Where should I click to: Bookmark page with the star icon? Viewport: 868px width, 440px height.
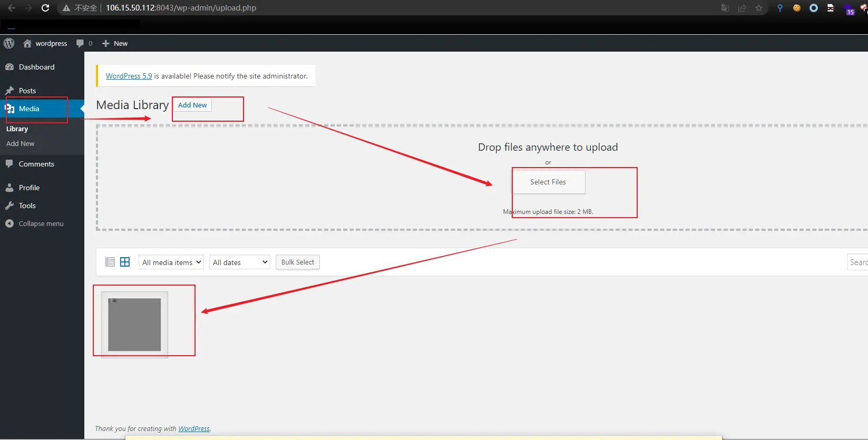[x=759, y=8]
